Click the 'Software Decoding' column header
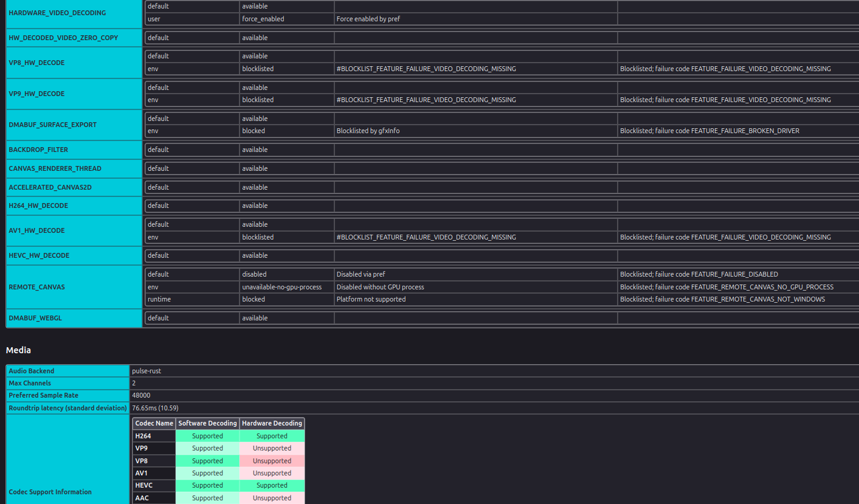Viewport: 859px width, 504px height. click(x=208, y=423)
